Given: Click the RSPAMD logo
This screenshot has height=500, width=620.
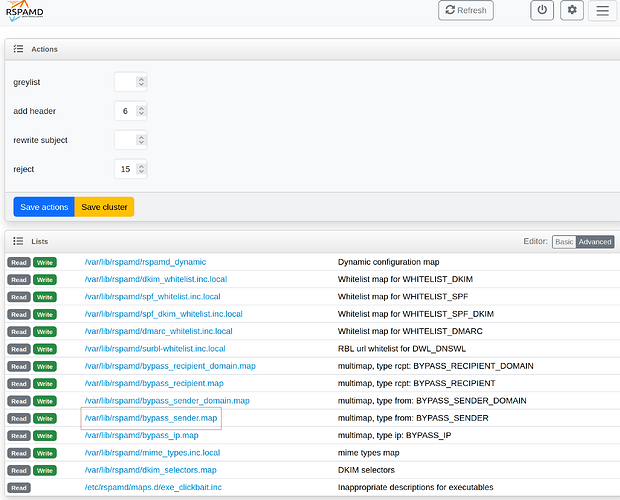Looking at the screenshot, I should pyautogui.click(x=25, y=11).
